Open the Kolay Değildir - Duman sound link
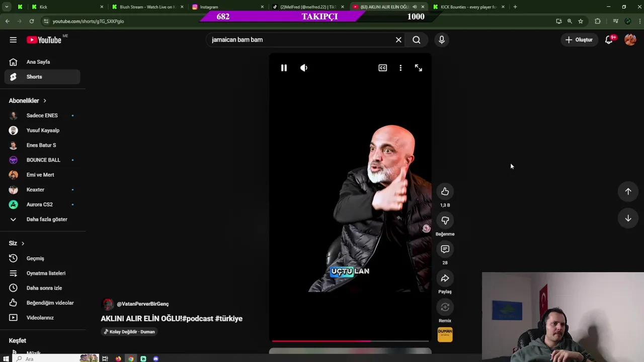The height and width of the screenshot is (362, 644). coord(129,332)
